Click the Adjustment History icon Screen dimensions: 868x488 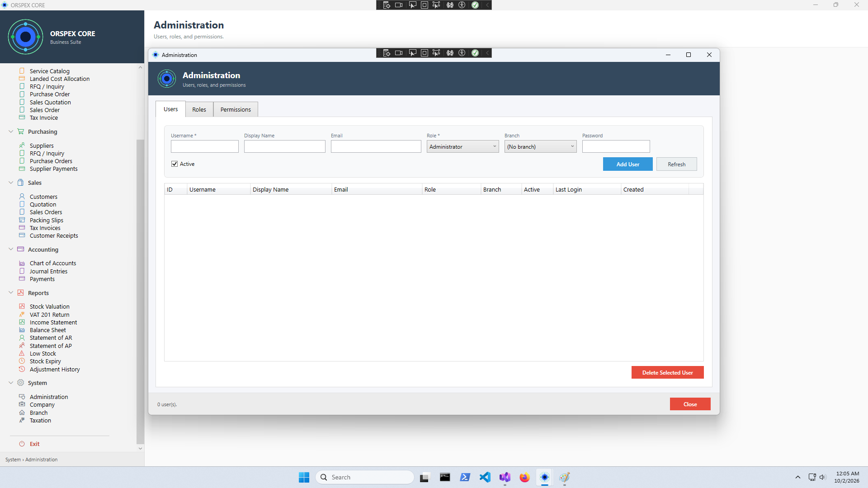[x=22, y=369]
